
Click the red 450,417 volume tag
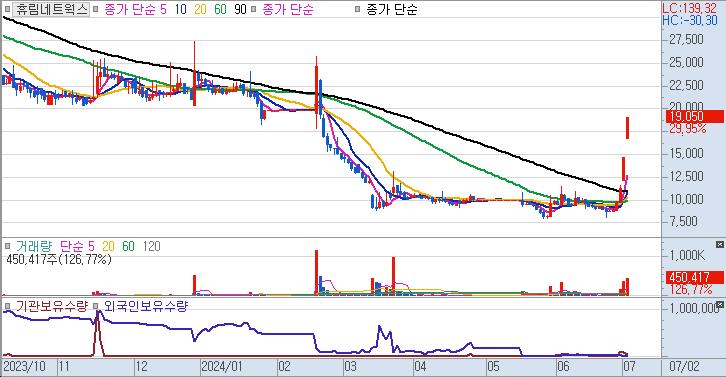[695, 277]
